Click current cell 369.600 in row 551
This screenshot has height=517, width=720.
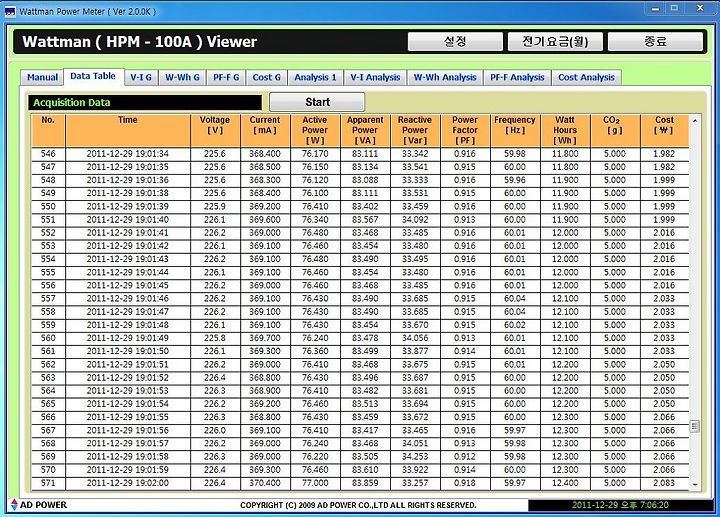pyautogui.click(x=265, y=220)
